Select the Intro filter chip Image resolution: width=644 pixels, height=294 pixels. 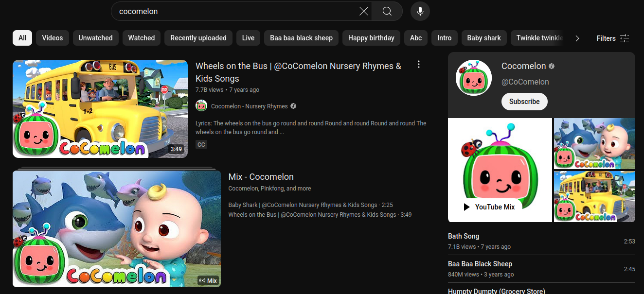pos(445,38)
